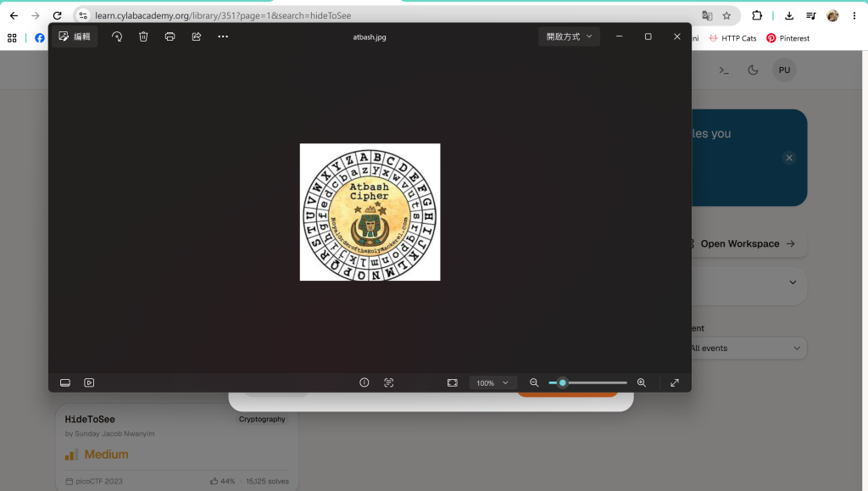Delete the image with the trash icon
Viewport: 868px width, 491px height.
click(143, 36)
